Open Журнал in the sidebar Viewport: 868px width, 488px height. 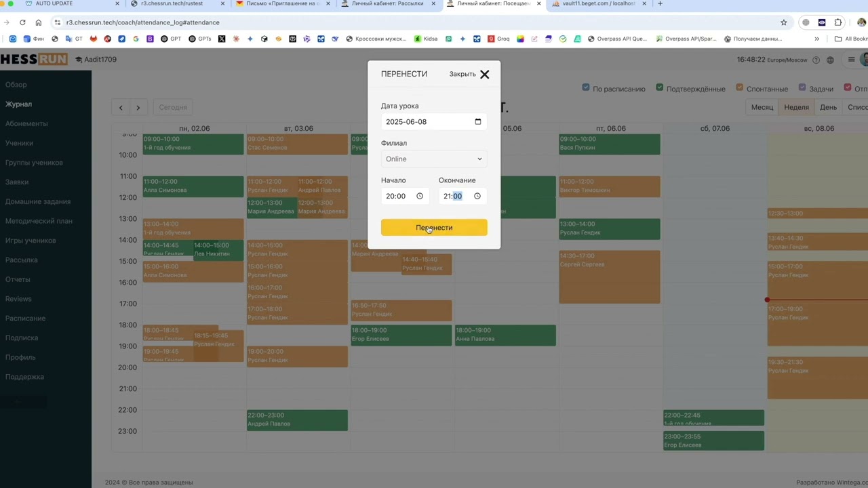[x=19, y=104]
